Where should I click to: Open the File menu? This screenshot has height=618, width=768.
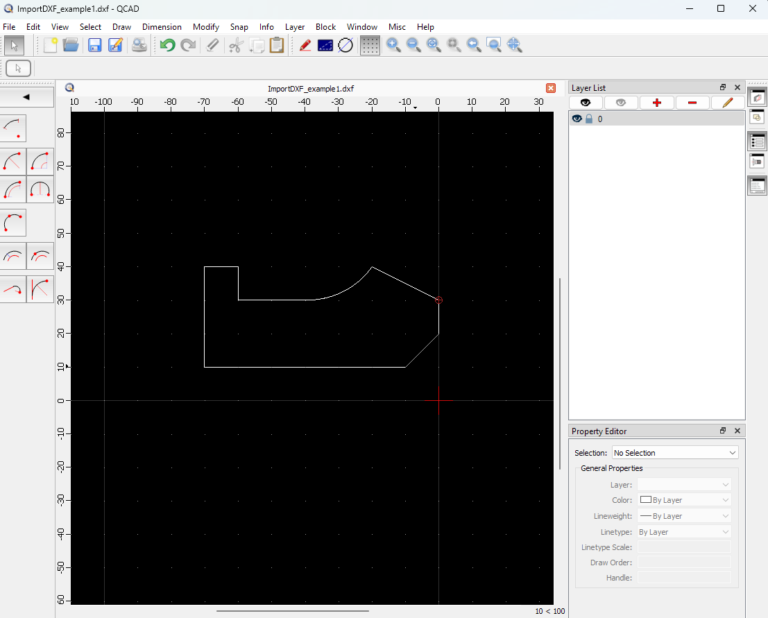pos(9,27)
